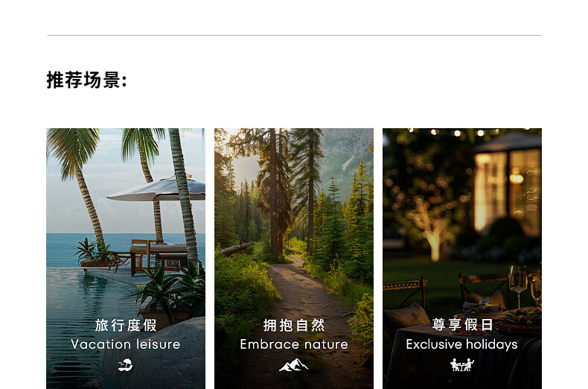This screenshot has height=389, width=588.
Task: Select the Exclusive holidays caption
Action: 462,344
